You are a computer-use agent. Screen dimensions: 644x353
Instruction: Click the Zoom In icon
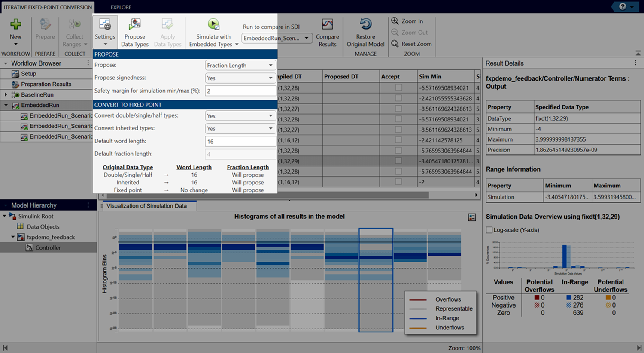point(395,21)
